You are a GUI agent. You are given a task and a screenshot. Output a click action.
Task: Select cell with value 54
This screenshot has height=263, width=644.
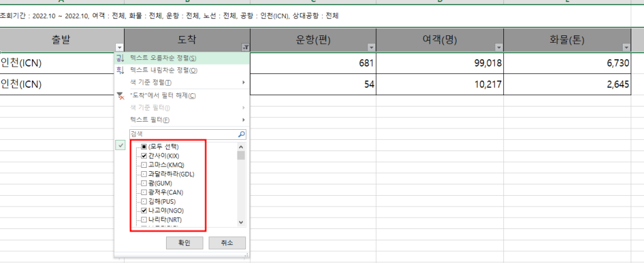(313, 85)
